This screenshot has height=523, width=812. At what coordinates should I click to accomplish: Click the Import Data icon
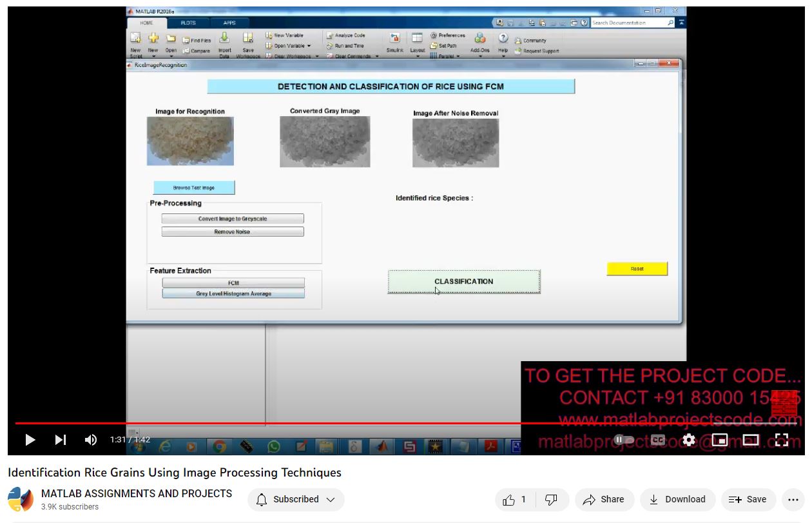click(224, 38)
